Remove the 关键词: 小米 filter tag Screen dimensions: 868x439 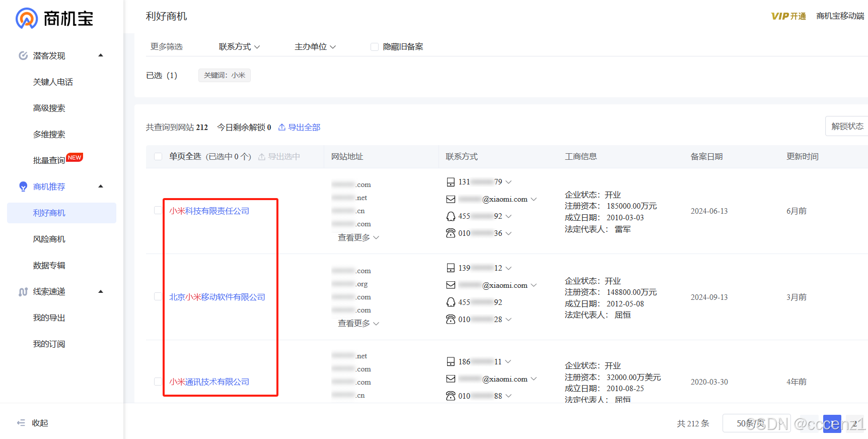coord(225,75)
